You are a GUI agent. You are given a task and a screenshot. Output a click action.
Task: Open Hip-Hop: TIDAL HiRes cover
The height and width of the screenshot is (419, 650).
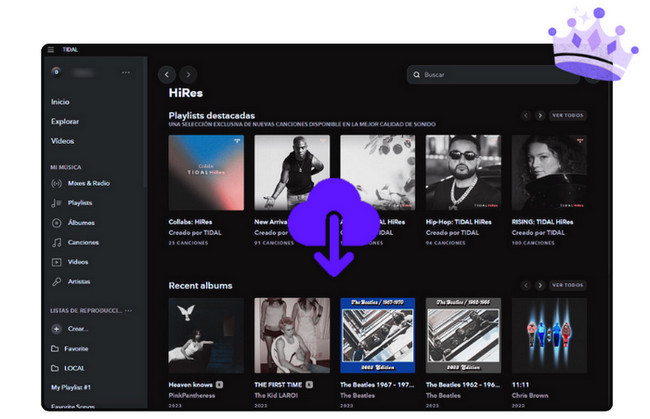(x=463, y=172)
